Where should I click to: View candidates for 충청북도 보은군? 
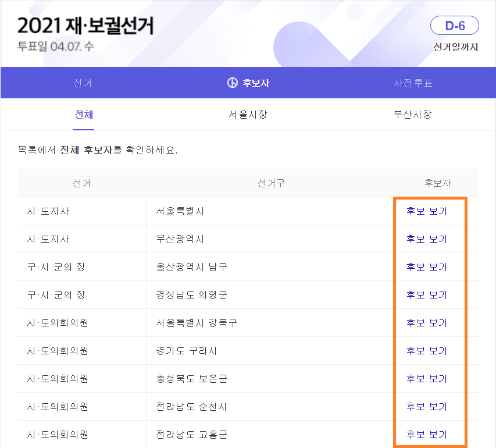click(x=427, y=378)
